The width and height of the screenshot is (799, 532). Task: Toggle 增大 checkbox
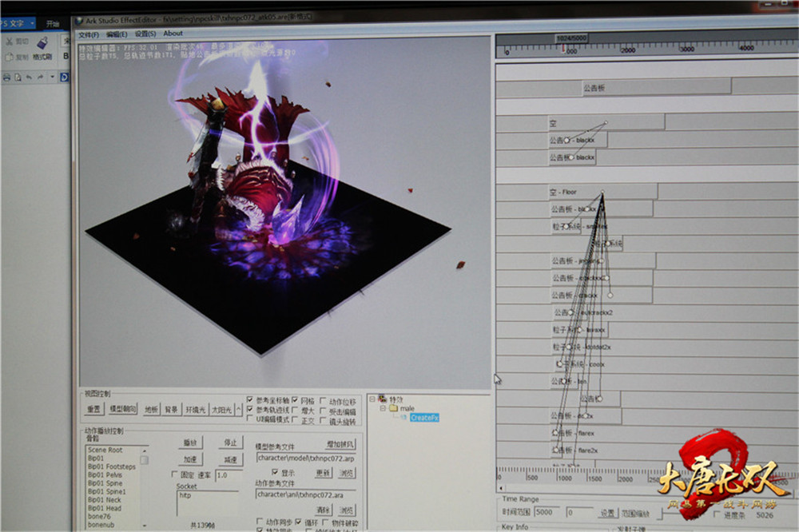click(x=295, y=411)
